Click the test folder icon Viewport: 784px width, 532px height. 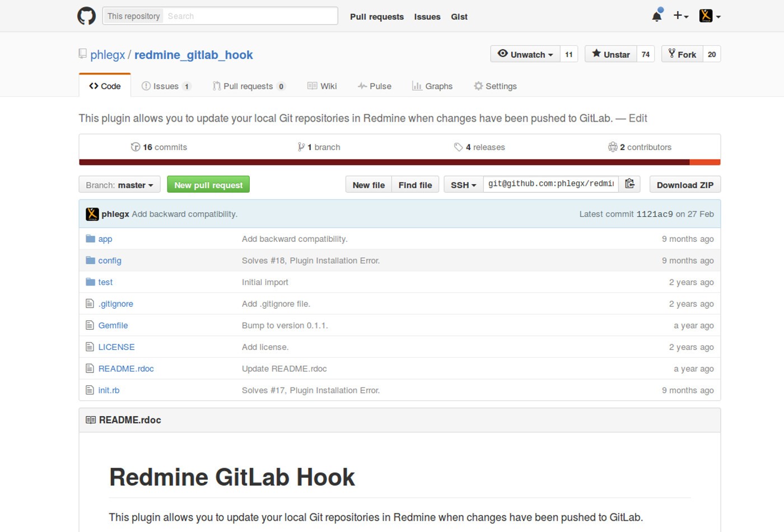click(90, 282)
